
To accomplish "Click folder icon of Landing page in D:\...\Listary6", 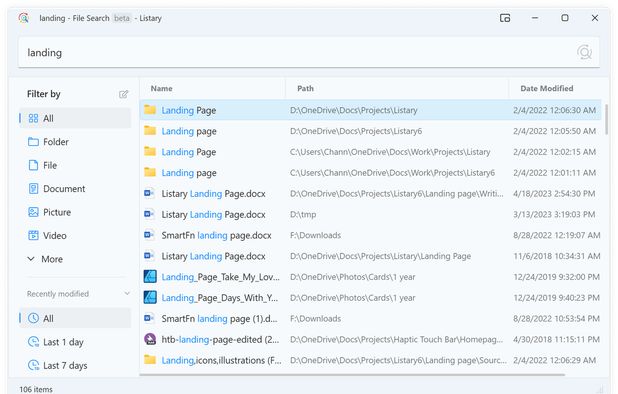I will pos(150,130).
